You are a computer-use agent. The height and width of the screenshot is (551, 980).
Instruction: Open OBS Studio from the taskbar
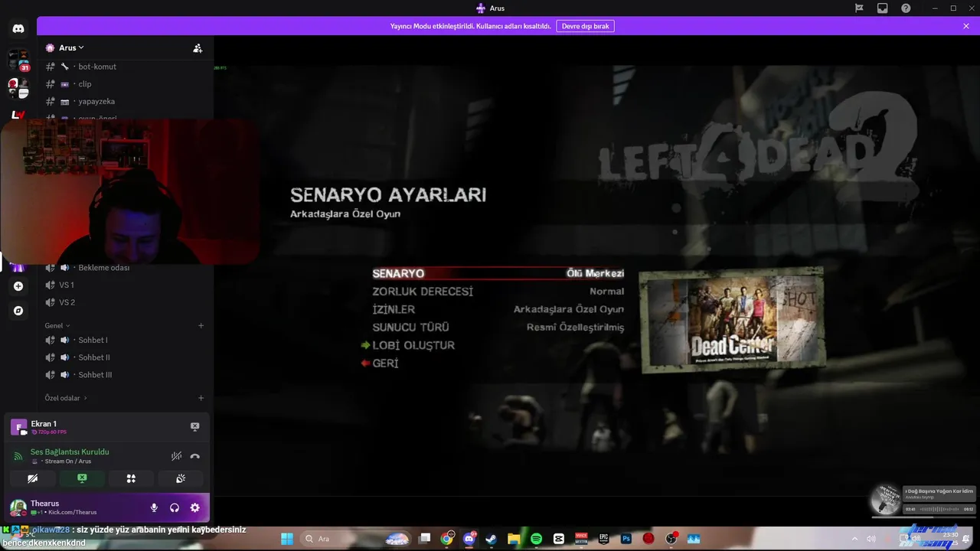[671, 539]
